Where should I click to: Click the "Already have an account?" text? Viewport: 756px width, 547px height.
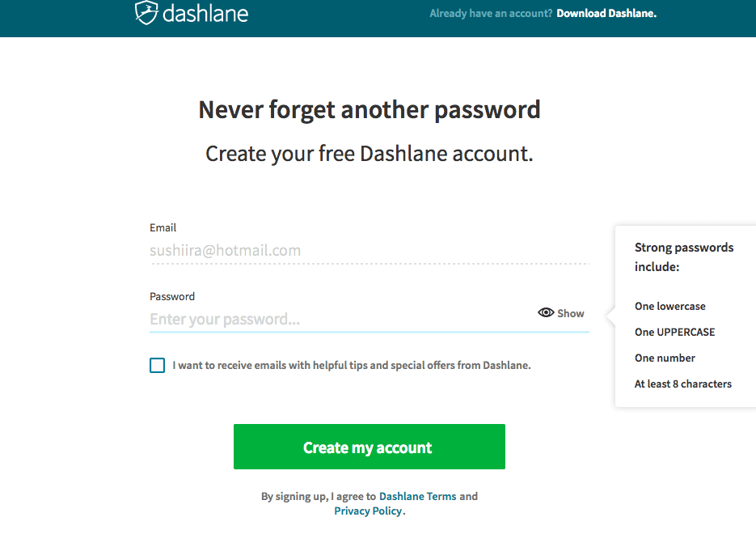491,13
